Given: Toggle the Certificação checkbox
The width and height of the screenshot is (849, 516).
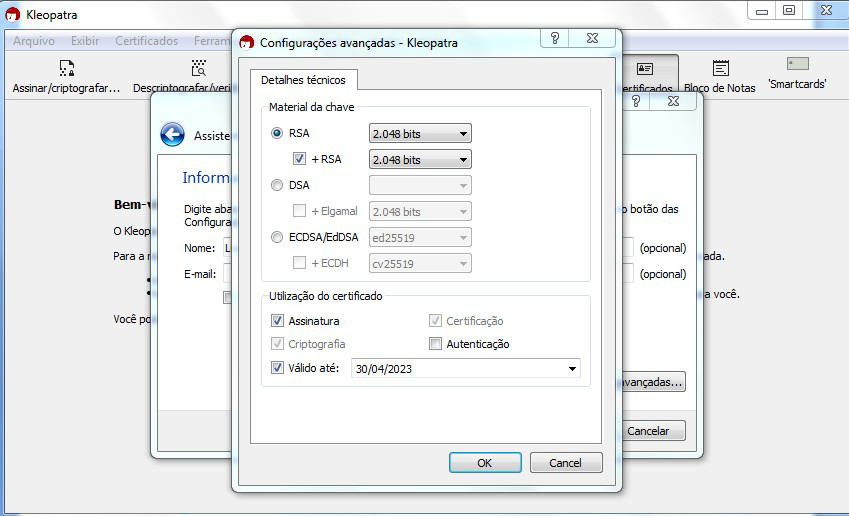Looking at the screenshot, I should coord(435,321).
